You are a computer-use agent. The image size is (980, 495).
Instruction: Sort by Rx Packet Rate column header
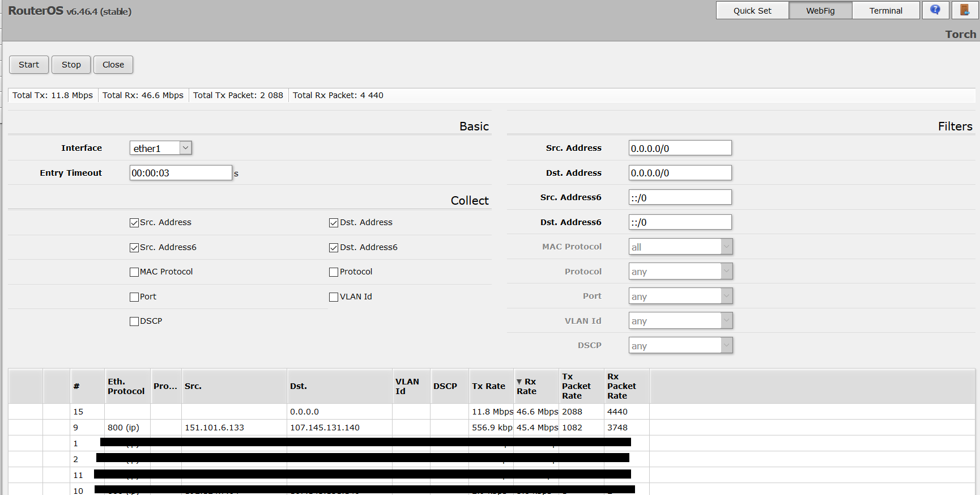[627, 386]
